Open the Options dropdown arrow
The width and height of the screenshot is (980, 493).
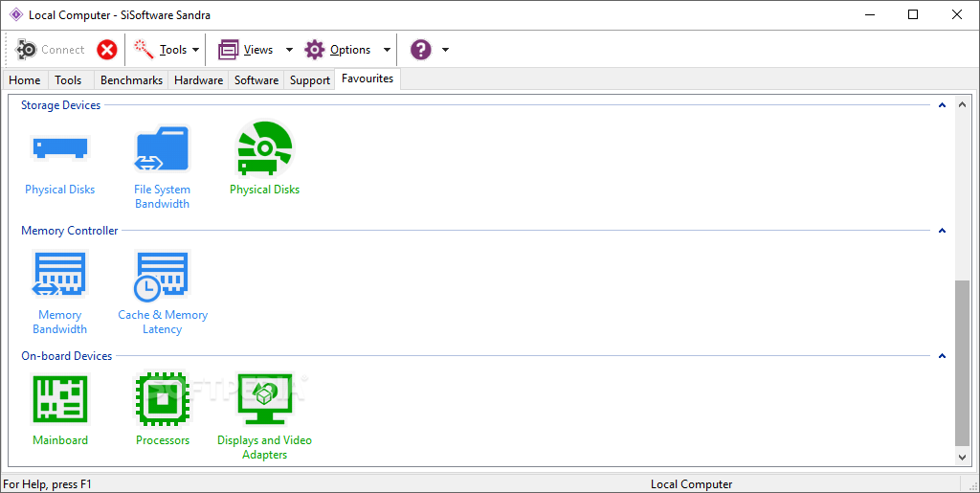coord(387,50)
